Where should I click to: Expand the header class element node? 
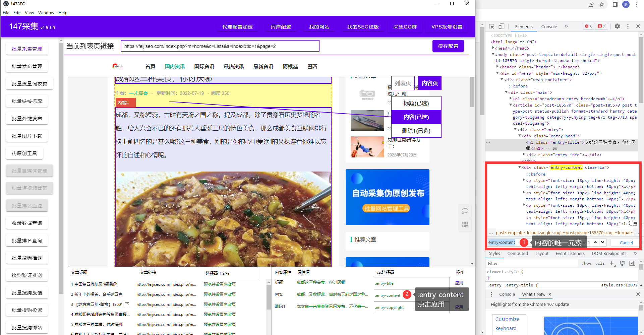click(497, 67)
